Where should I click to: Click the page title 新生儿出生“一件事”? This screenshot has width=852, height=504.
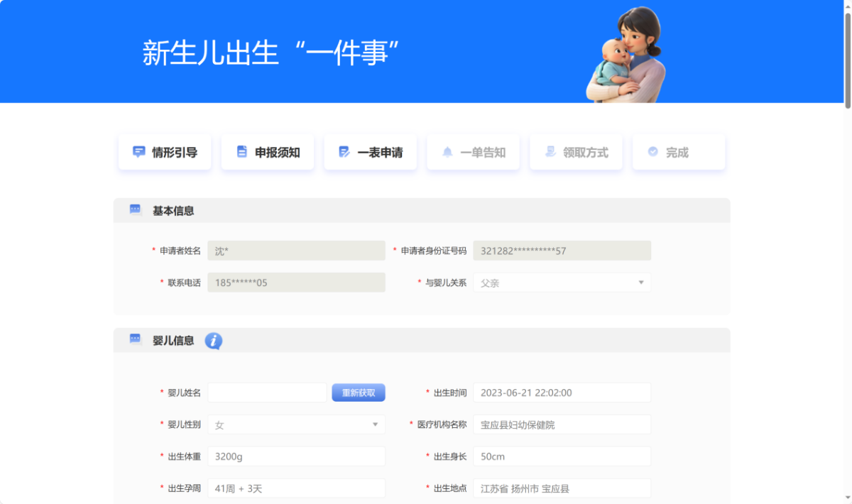271,53
